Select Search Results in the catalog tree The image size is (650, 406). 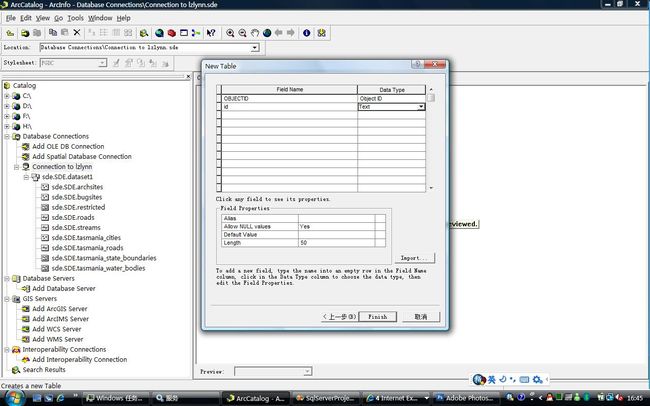coord(44,370)
